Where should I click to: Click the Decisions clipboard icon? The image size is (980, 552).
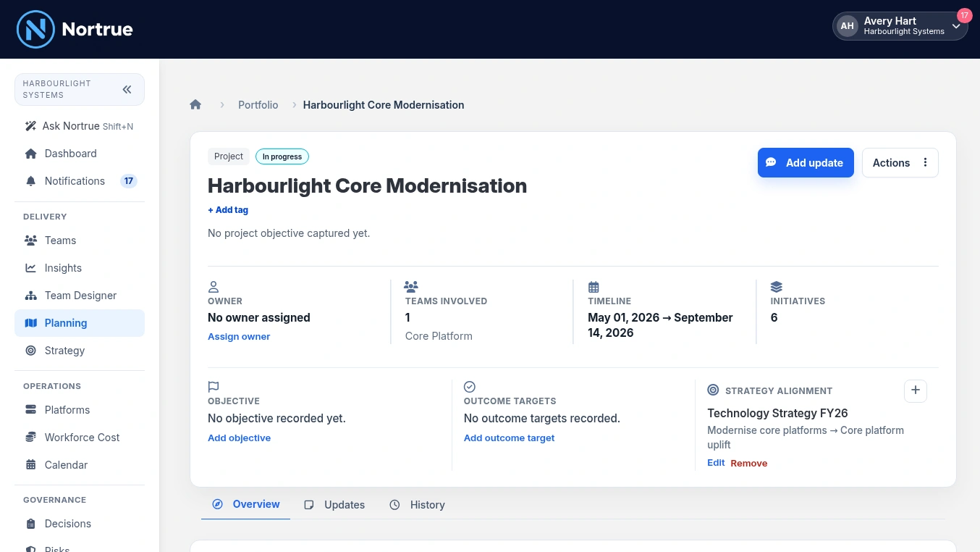click(30, 524)
